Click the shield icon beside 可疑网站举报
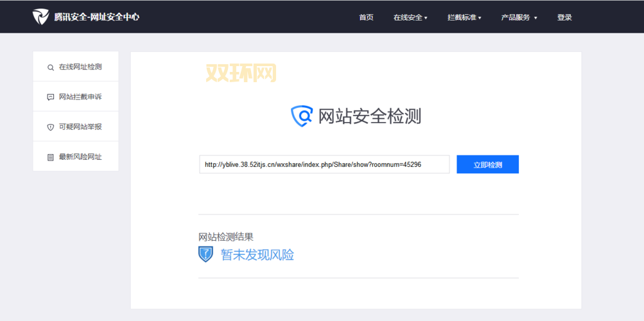The height and width of the screenshot is (321, 644). tap(51, 127)
